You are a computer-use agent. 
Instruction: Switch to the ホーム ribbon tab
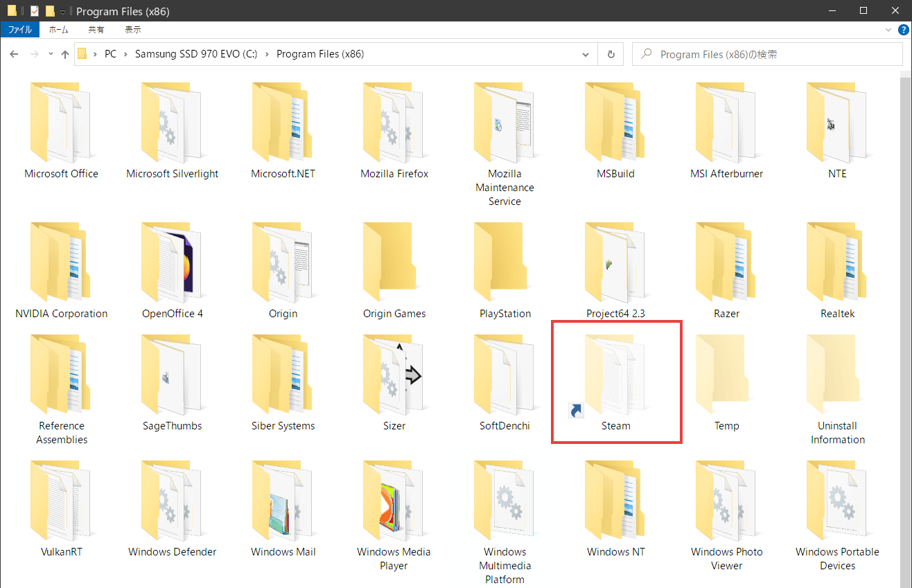59,30
